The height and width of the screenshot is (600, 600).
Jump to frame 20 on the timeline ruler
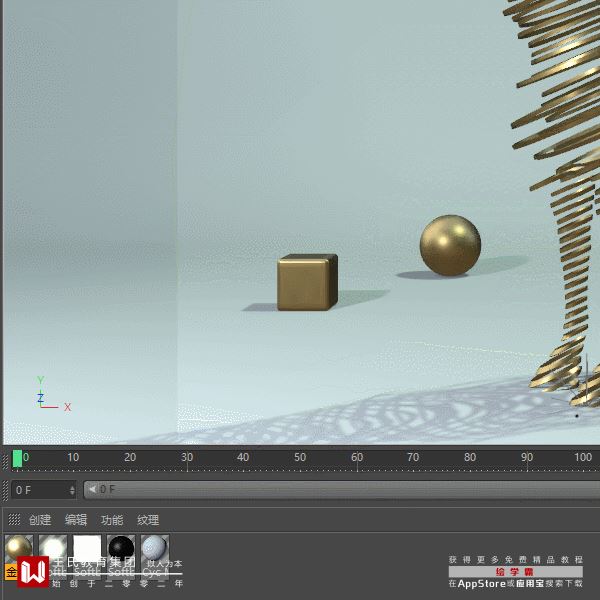point(130,457)
